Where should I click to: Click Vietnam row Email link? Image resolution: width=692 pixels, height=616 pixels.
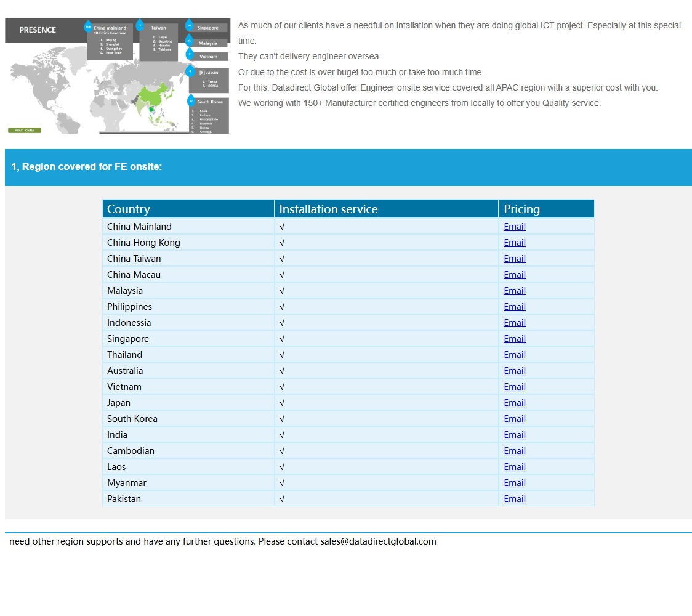pyautogui.click(x=515, y=386)
